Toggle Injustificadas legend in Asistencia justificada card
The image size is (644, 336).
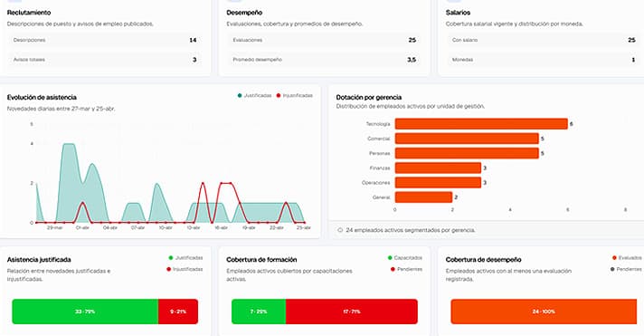point(185,269)
